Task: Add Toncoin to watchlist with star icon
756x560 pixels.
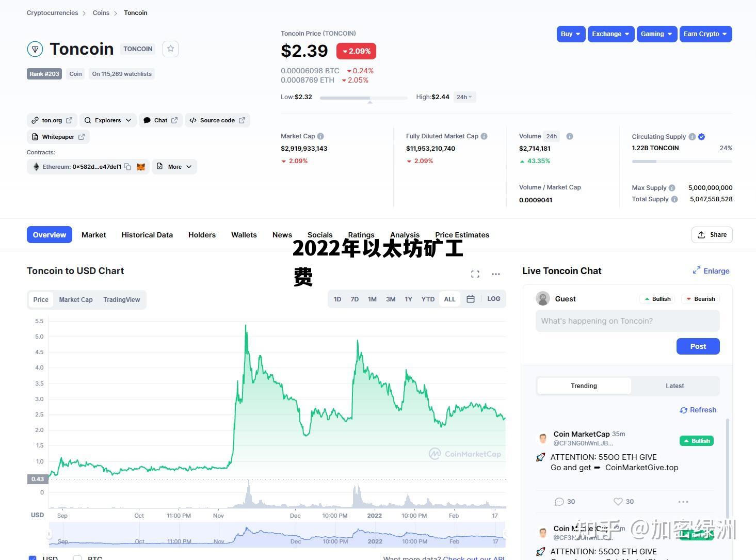Action: 170,49
